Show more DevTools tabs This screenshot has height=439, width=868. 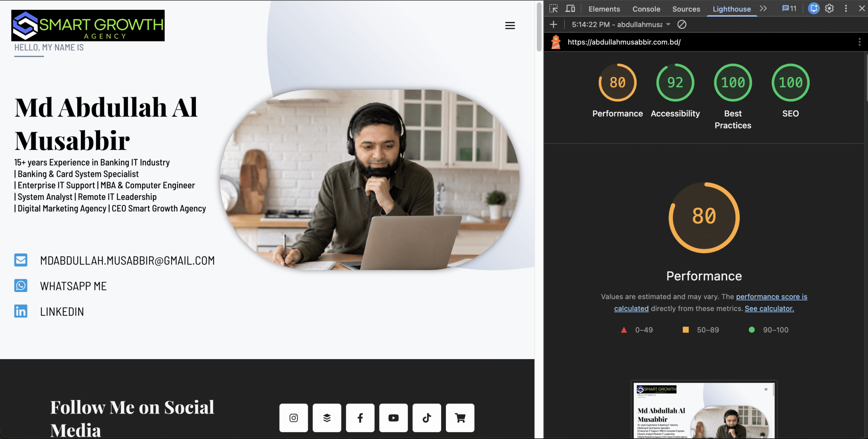click(x=763, y=9)
